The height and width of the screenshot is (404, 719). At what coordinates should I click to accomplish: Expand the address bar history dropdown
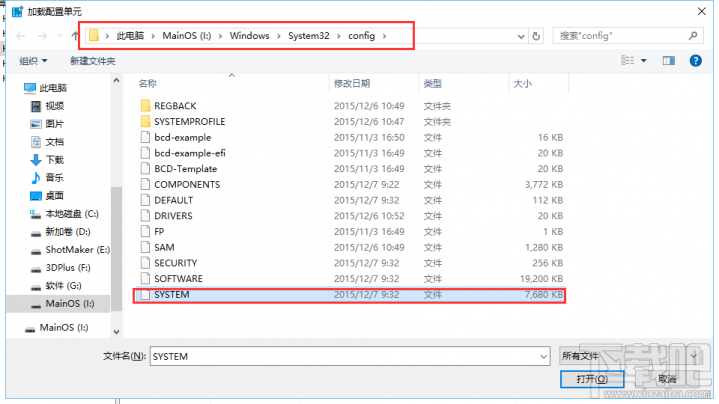tap(521, 36)
